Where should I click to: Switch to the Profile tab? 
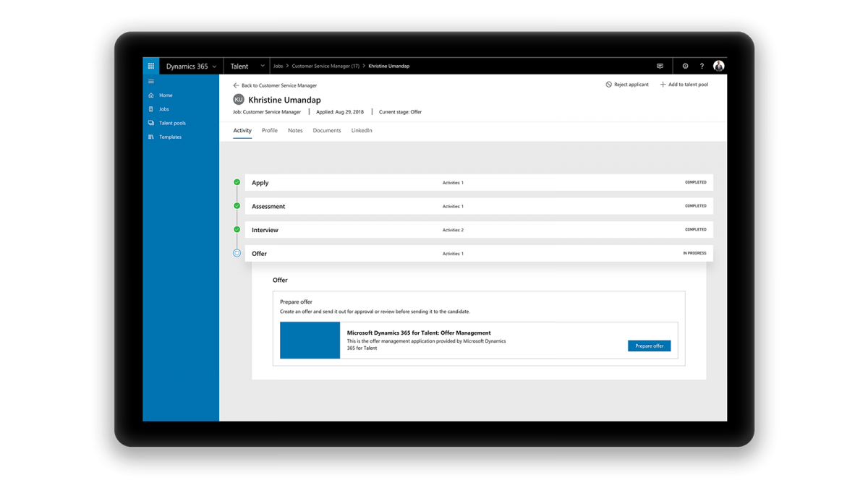coord(269,130)
